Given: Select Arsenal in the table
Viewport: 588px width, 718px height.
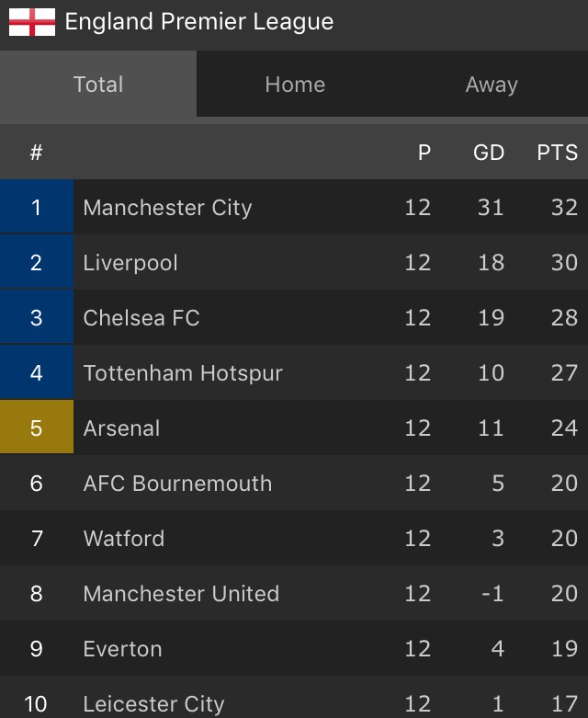Looking at the screenshot, I should click(x=121, y=428).
